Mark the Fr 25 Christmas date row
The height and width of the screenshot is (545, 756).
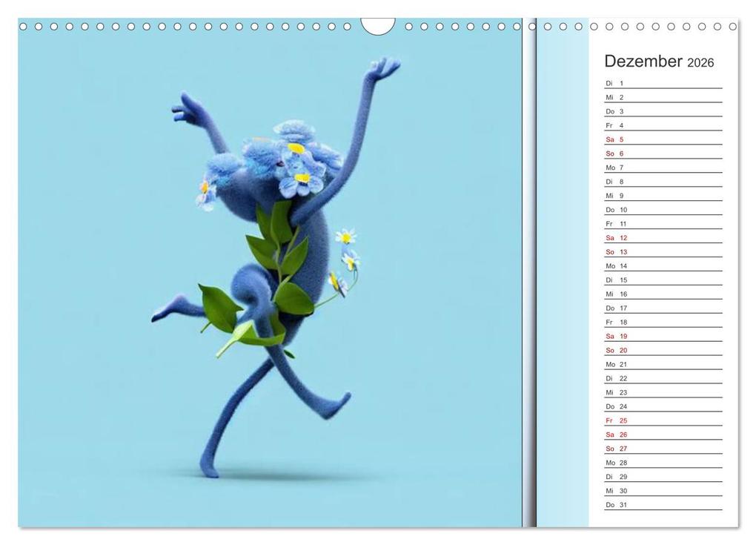tap(662, 420)
